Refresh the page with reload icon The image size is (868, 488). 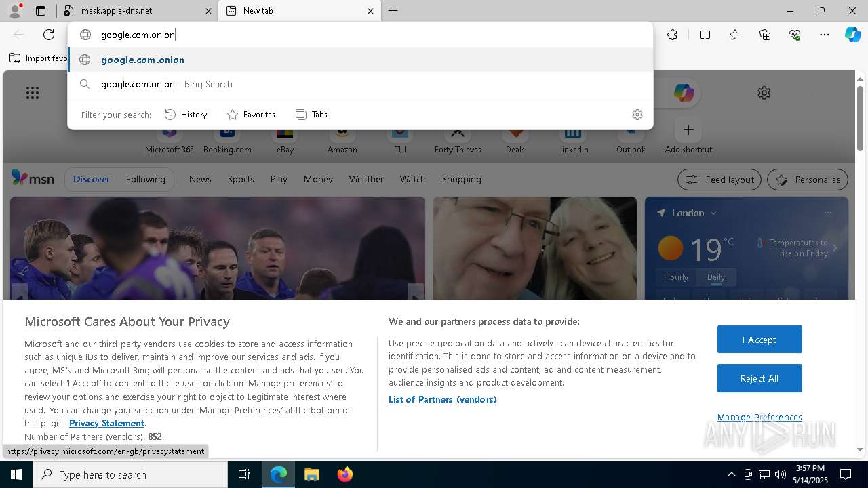[x=49, y=35]
